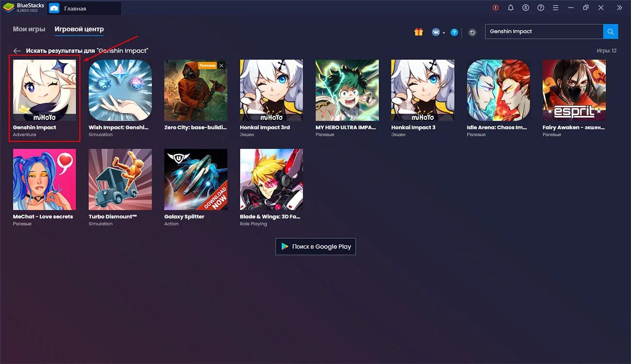Viewport: 631px width, 364px height.
Task: Open the red alert warning icon
Action: point(496,8)
